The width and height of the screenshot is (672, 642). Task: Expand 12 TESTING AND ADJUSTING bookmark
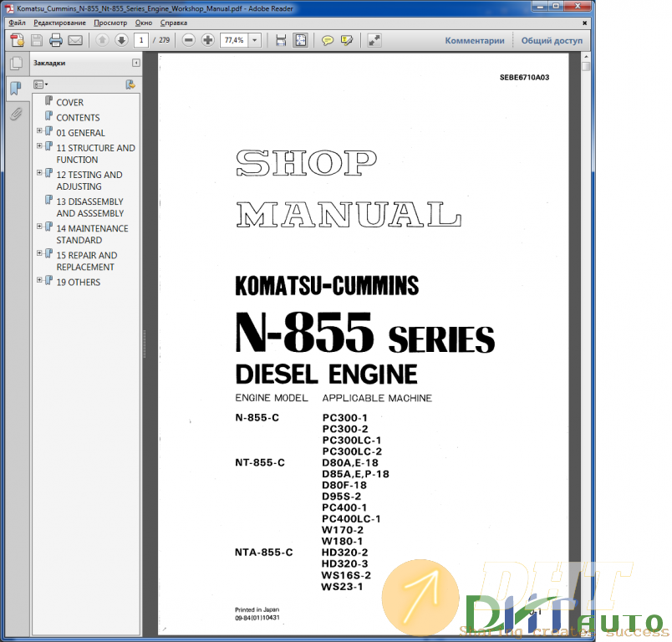click(x=39, y=173)
